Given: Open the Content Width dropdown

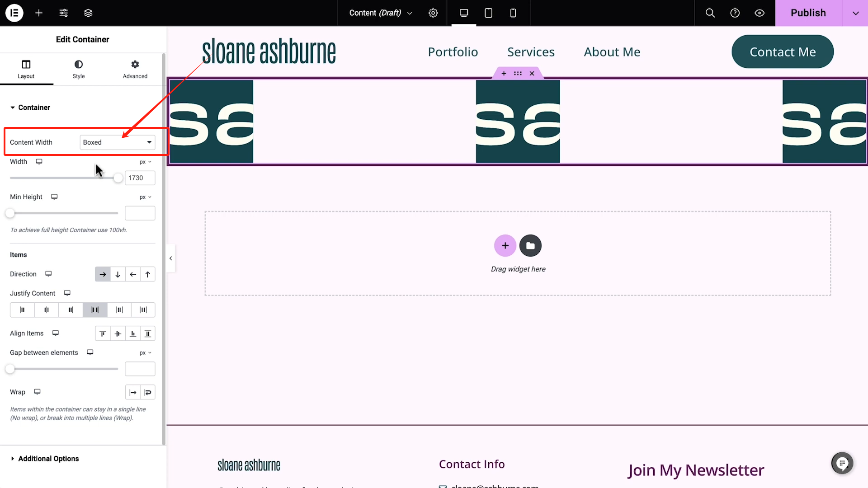Looking at the screenshot, I should coord(118,142).
